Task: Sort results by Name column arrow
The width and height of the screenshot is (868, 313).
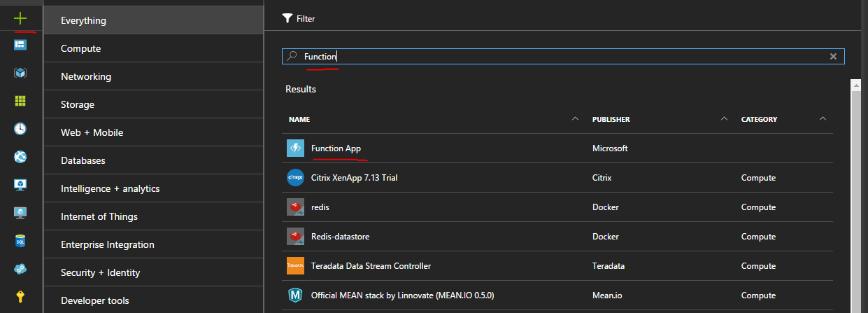Action: pyautogui.click(x=575, y=119)
